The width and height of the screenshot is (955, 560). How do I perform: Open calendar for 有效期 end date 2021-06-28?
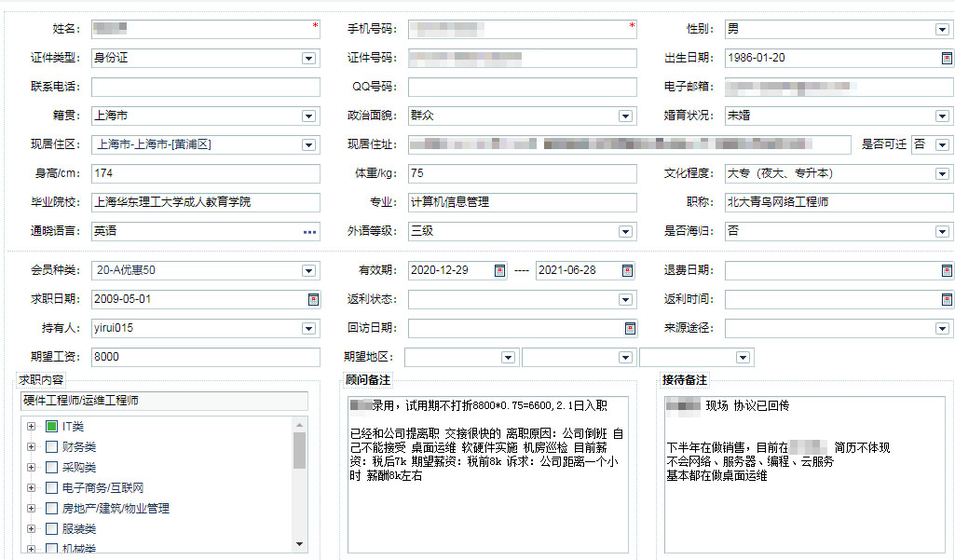tap(627, 270)
